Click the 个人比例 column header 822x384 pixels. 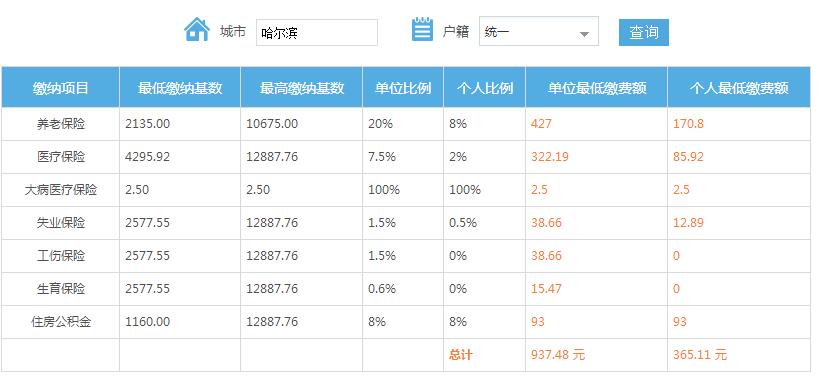pos(484,88)
